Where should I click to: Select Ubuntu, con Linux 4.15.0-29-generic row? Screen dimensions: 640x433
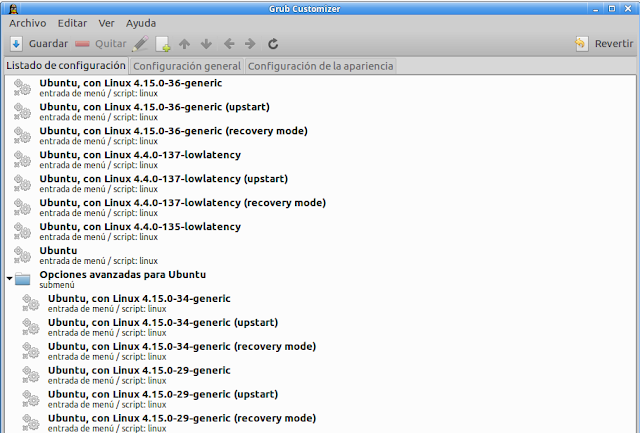pyautogui.click(x=320, y=375)
